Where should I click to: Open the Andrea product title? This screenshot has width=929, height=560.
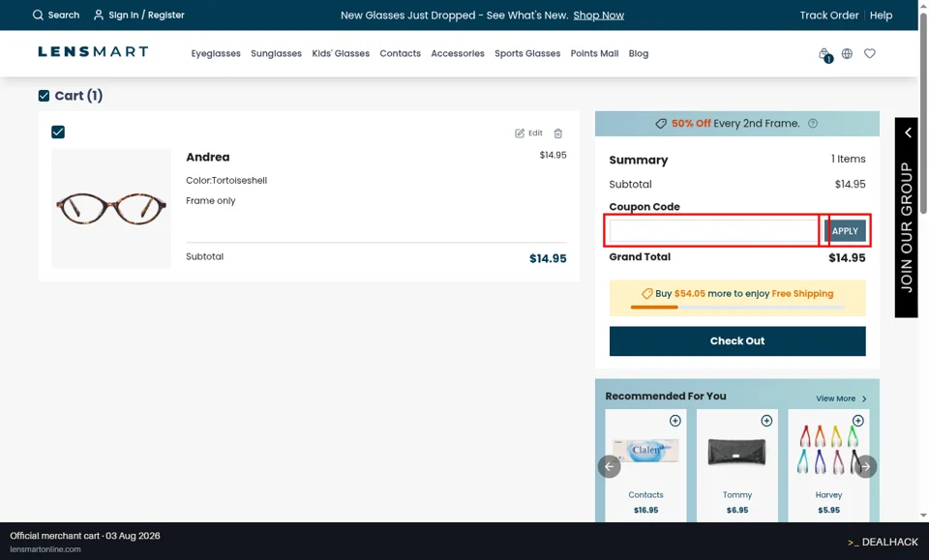(x=208, y=157)
